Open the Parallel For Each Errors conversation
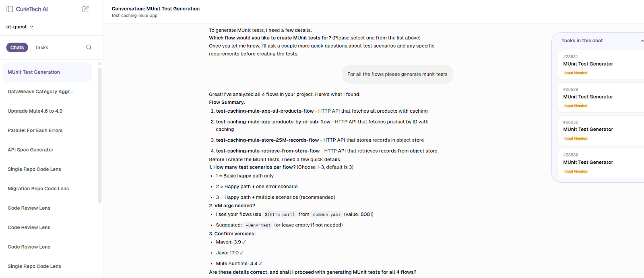The width and height of the screenshot is (644, 278). pos(35,130)
